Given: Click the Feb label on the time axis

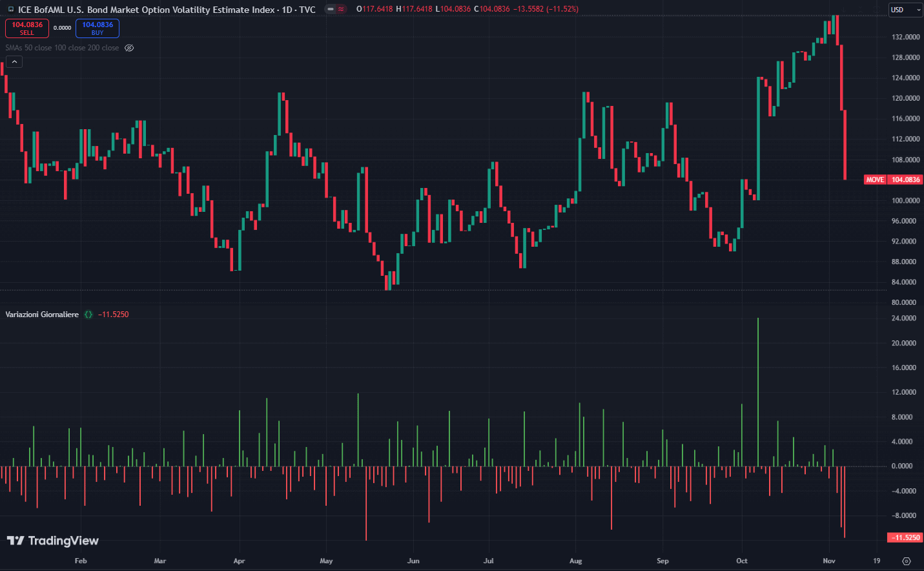Looking at the screenshot, I should (81, 561).
